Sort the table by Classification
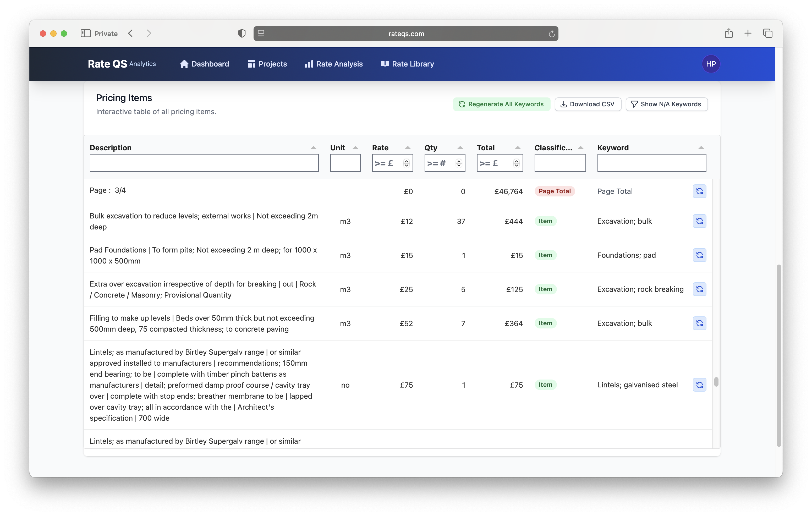Image resolution: width=812 pixels, height=516 pixels. [580, 148]
